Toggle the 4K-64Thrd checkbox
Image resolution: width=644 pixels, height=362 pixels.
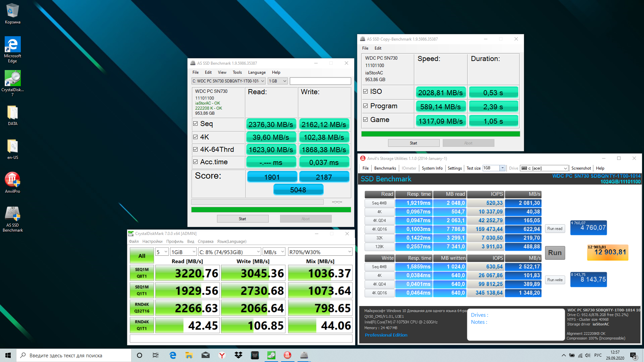click(x=195, y=149)
